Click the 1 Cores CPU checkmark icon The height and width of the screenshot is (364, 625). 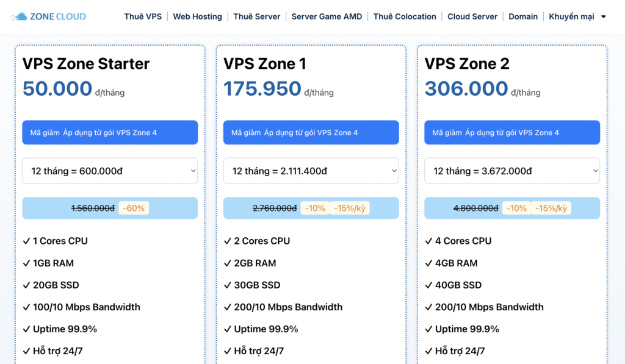(x=26, y=241)
